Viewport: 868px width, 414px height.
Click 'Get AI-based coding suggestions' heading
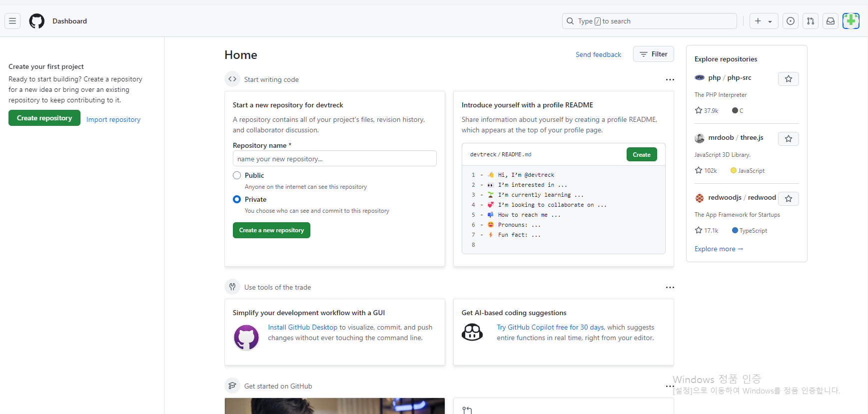tap(514, 313)
